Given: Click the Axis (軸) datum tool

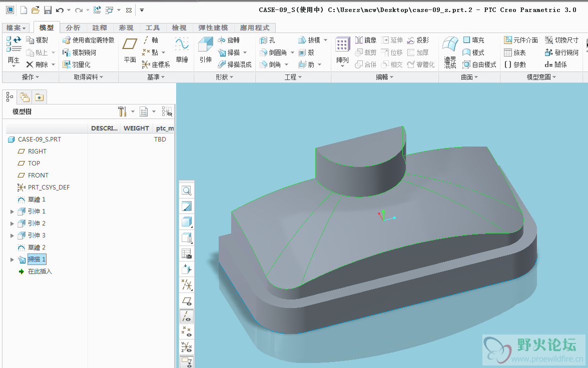Looking at the screenshot, I should click(x=150, y=40).
